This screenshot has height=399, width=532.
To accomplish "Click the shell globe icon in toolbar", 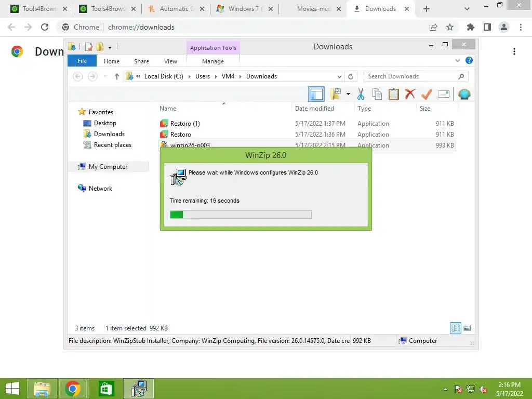I will 464,94.
